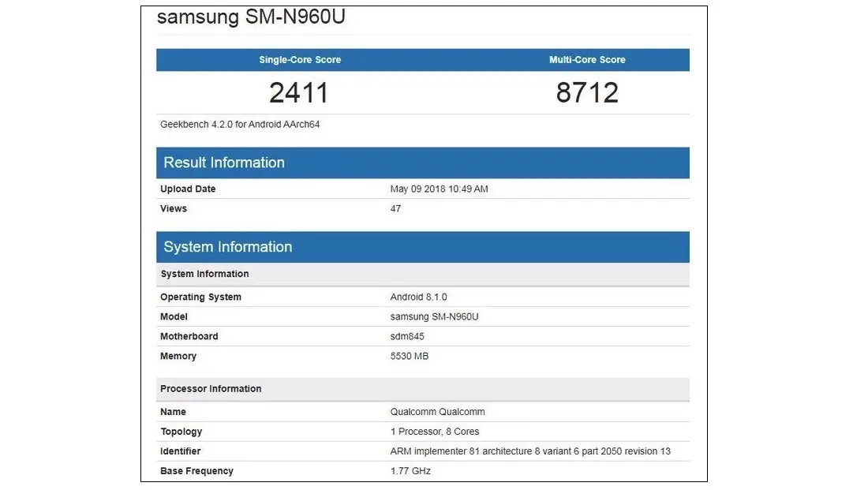Select Geekbench 4.2.0 for Android AArch64 text

[x=240, y=125]
